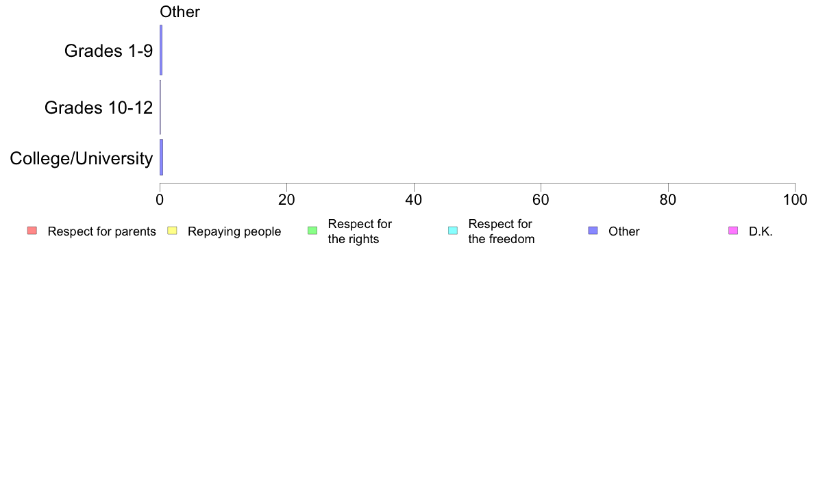Click the yellow Repaying people legend swatch
The height and width of the screenshot is (504, 814).
point(173,231)
